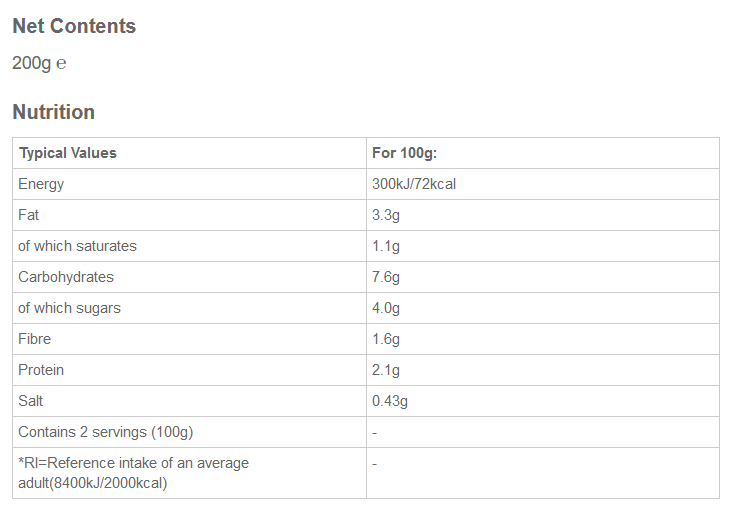Click the Fibre row label
Viewport: 733px width, 513px height.
(x=35, y=339)
